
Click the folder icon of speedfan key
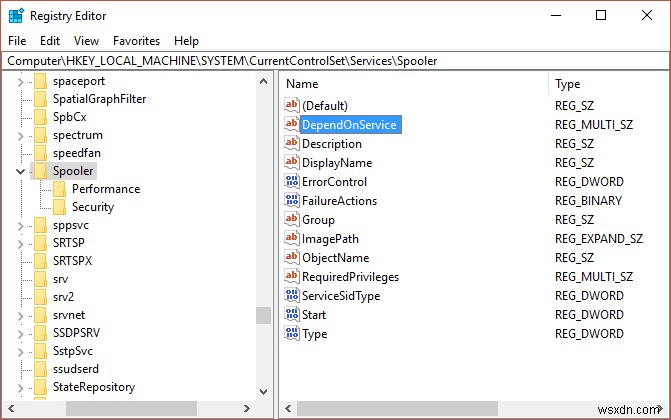coord(41,153)
